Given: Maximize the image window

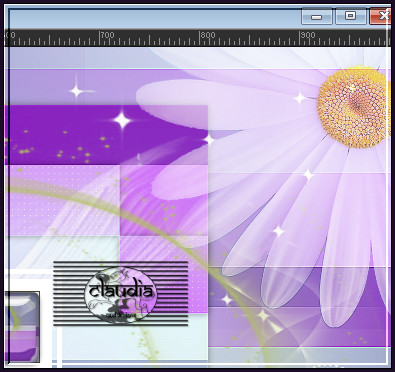Looking at the screenshot, I should 350,16.
